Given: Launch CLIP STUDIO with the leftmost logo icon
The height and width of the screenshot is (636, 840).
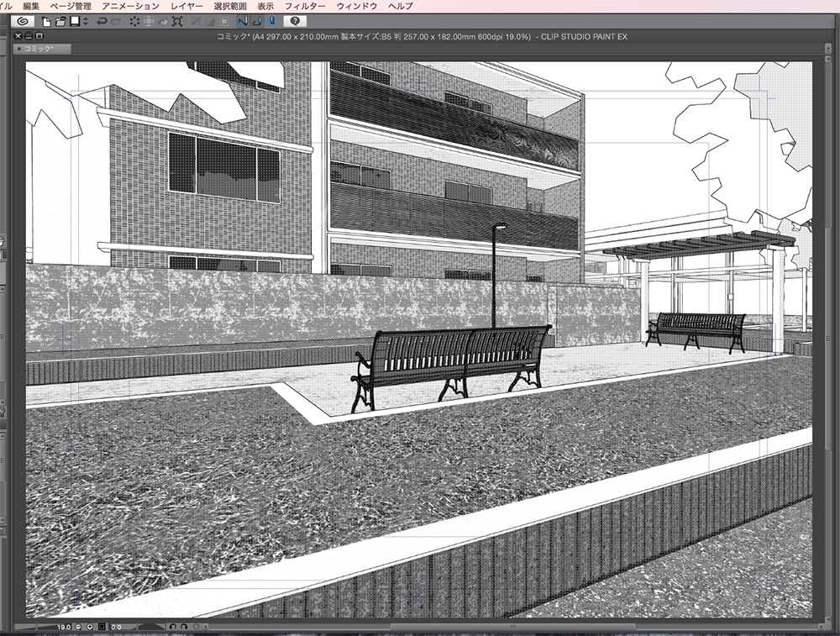Looking at the screenshot, I should 24,21.
